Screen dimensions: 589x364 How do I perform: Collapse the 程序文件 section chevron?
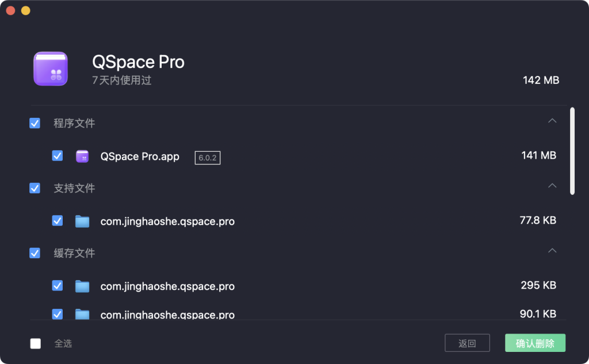[x=552, y=121]
